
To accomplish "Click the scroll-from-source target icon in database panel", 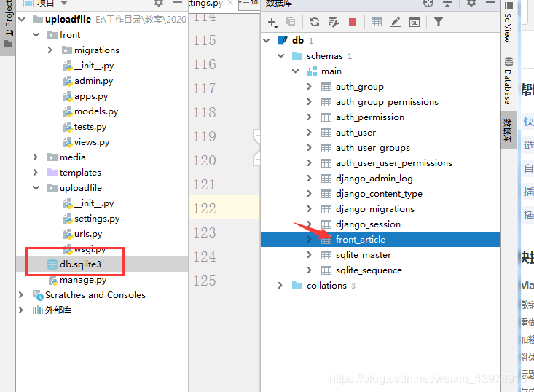I will tap(428, 3).
